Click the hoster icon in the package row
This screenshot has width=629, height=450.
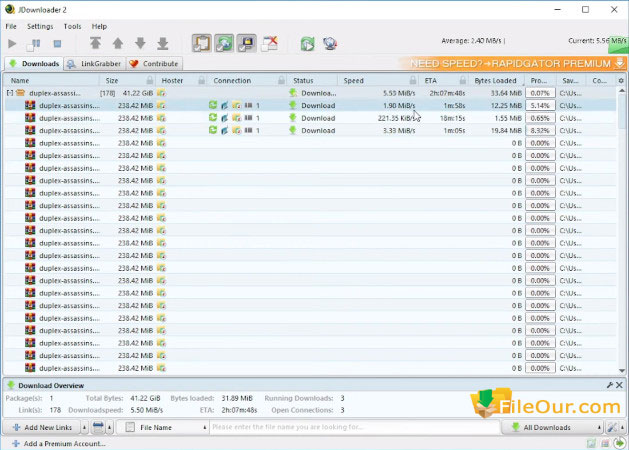(x=161, y=93)
